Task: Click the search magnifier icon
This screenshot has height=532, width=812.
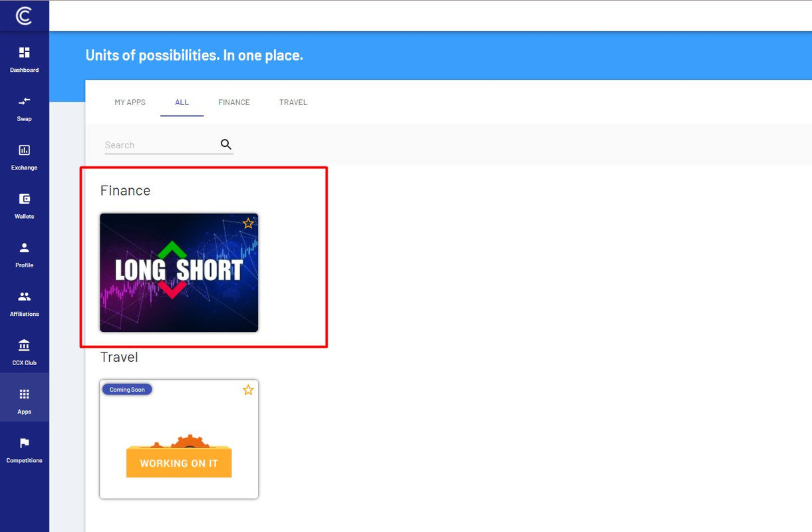Action: tap(226, 144)
